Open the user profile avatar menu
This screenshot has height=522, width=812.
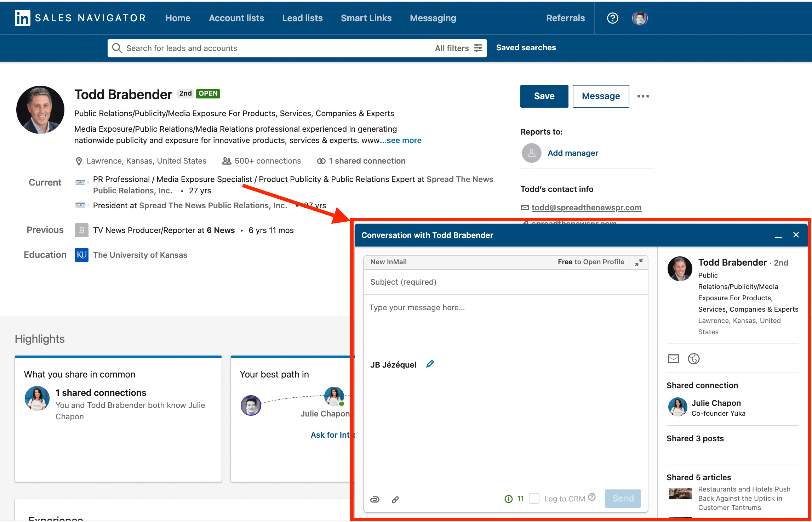pyautogui.click(x=640, y=18)
